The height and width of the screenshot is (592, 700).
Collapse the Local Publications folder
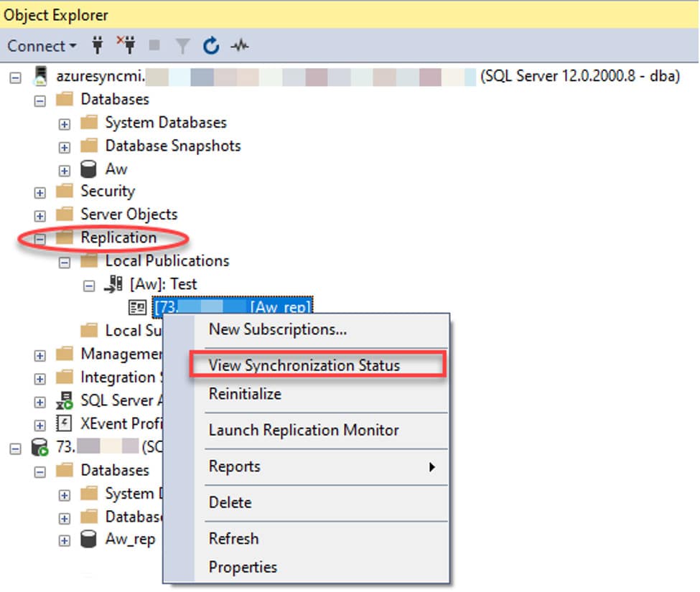point(65,263)
